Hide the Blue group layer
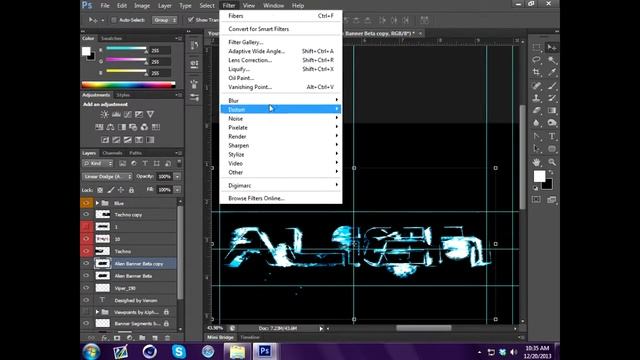Viewport: 640px width, 360px height. coord(86,203)
